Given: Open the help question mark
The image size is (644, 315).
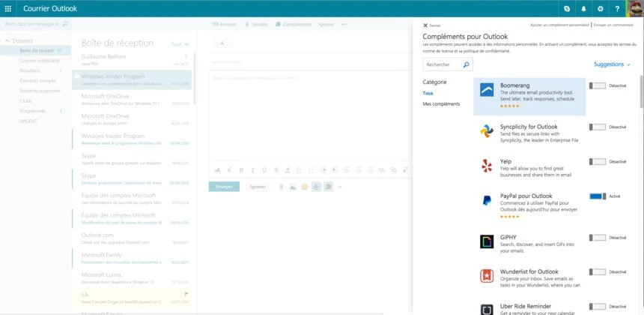Looking at the screenshot, I should (x=617, y=9).
